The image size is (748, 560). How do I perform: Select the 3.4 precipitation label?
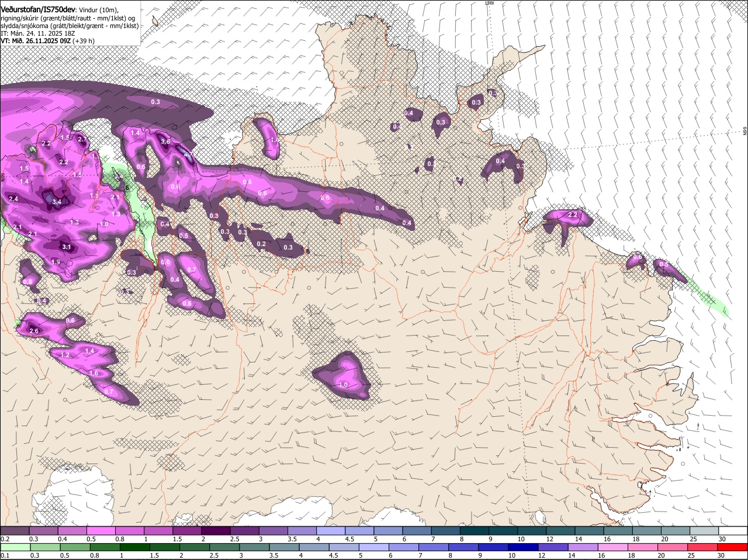coord(57,202)
